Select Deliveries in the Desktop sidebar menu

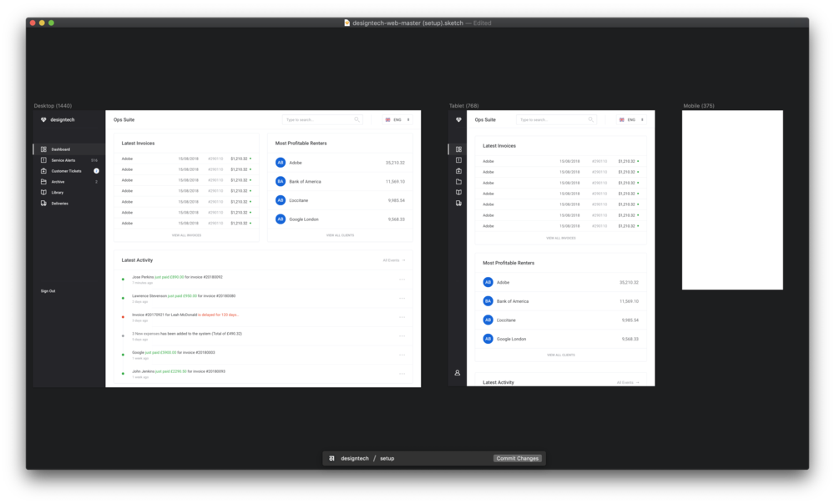pos(59,203)
